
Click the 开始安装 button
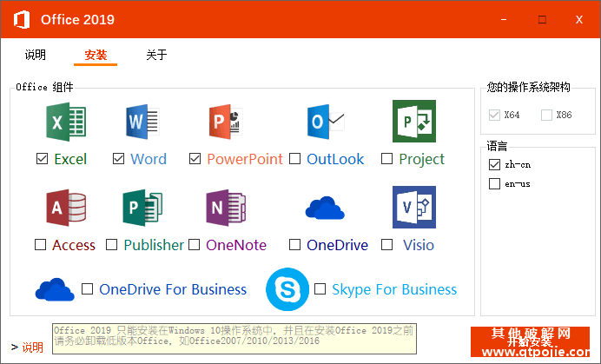[530, 341]
